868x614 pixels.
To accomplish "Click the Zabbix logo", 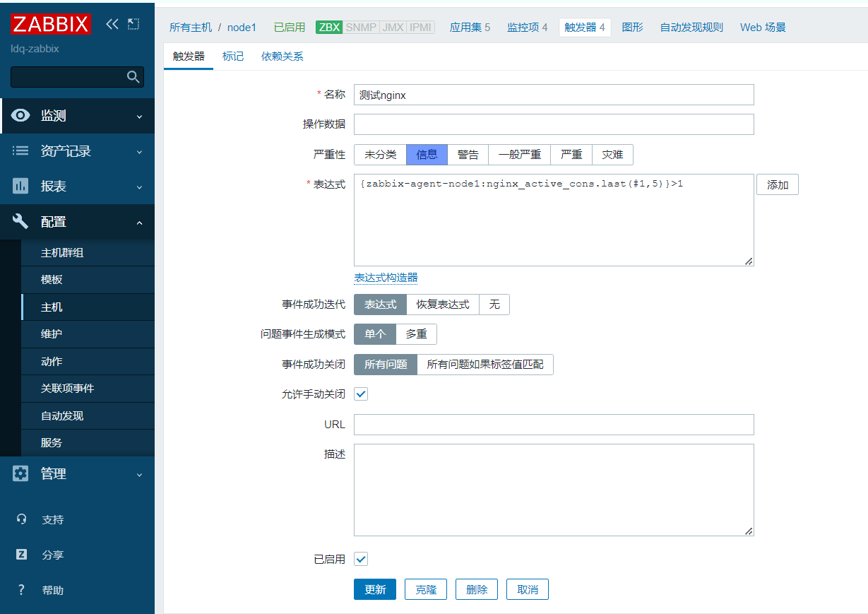I will pos(51,24).
